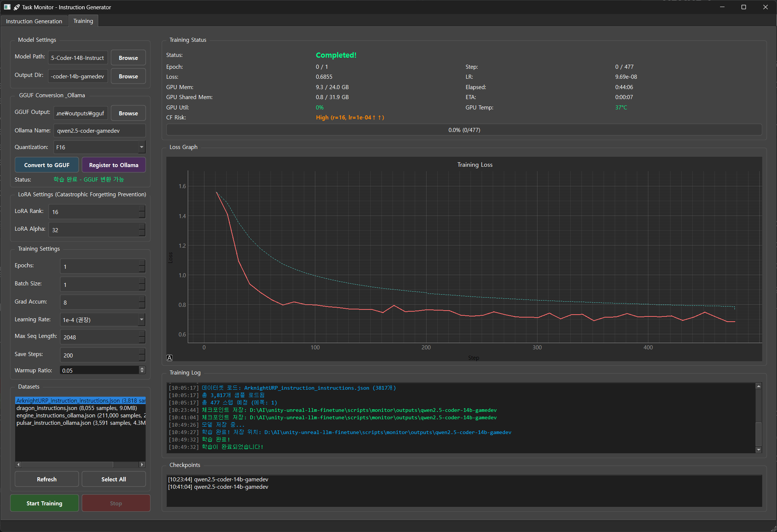
Task: Click the Ollama Name input field
Action: coord(99,131)
